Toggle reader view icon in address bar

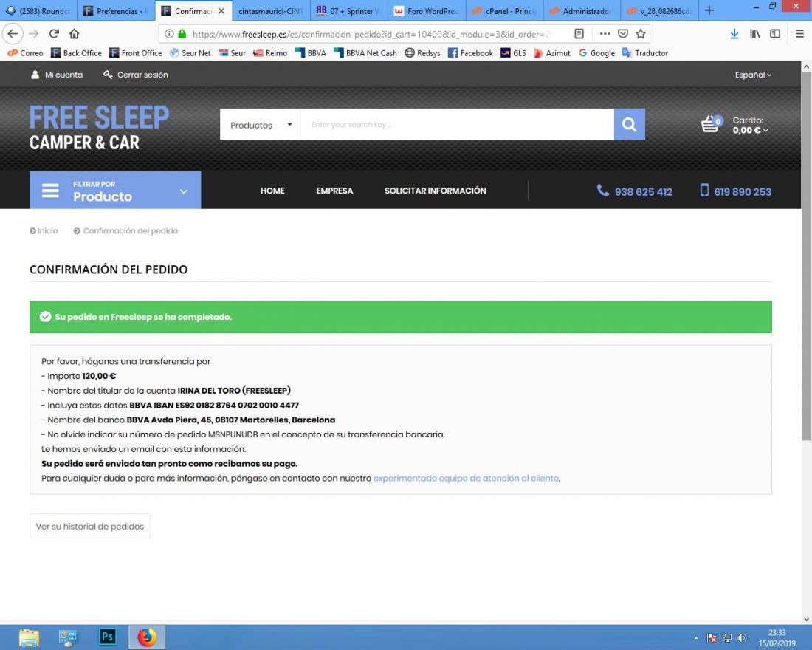coord(579,34)
